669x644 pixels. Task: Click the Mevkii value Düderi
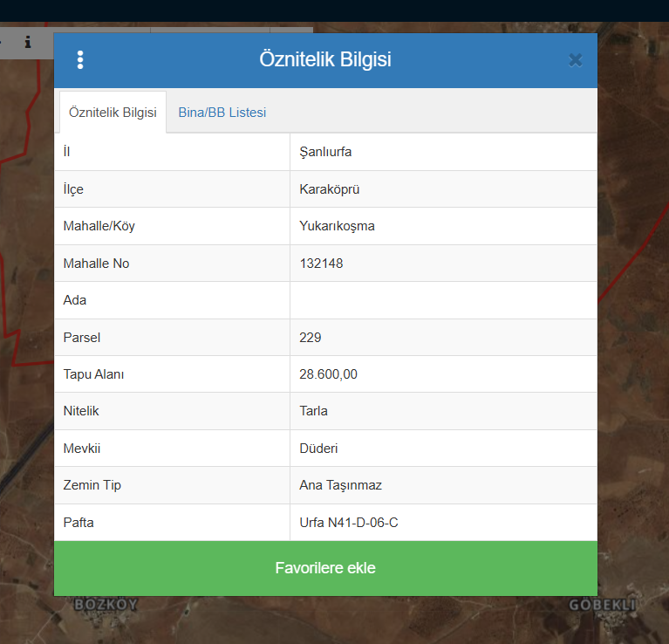pos(318,449)
